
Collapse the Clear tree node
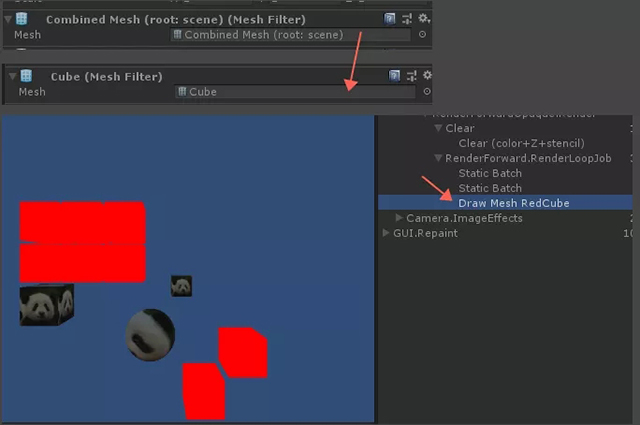(x=438, y=129)
